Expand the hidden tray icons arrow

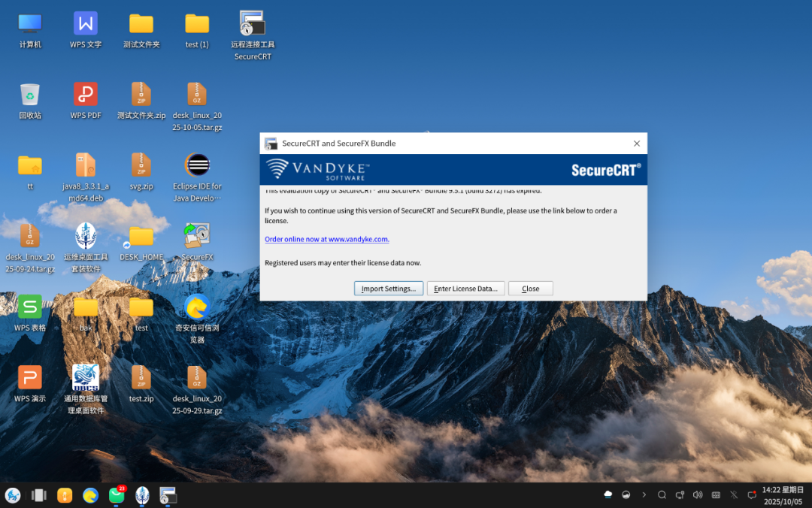coord(644,495)
